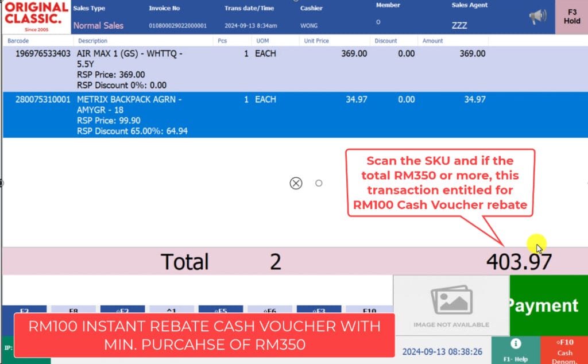Click the Original Classic logo
Viewport: 588px width, 364px height.
[36, 17]
